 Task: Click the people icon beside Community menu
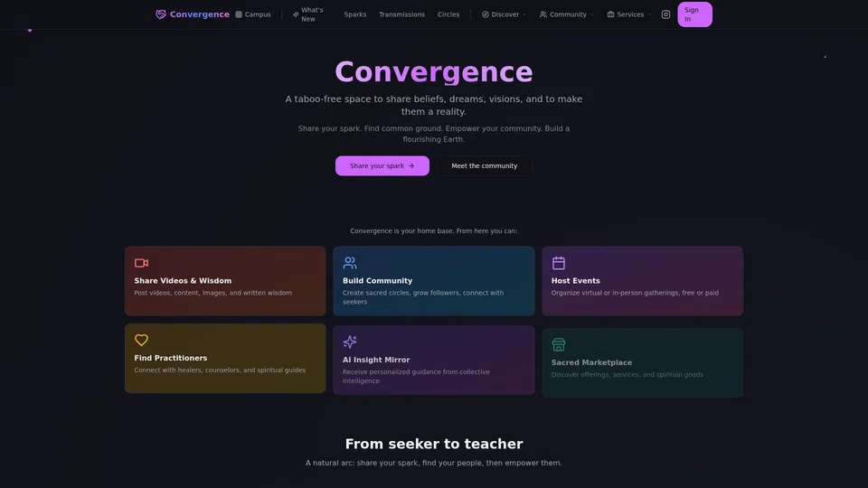(x=543, y=14)
